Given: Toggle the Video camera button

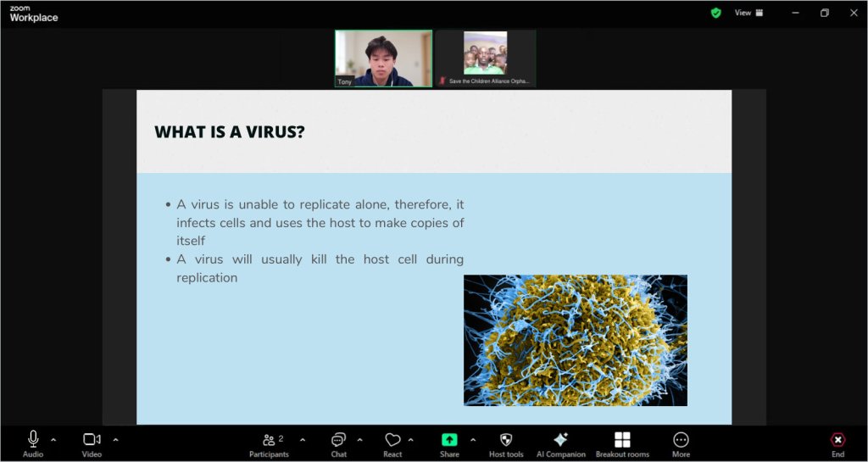Looking at the screenshot, I should pos(92,444).
